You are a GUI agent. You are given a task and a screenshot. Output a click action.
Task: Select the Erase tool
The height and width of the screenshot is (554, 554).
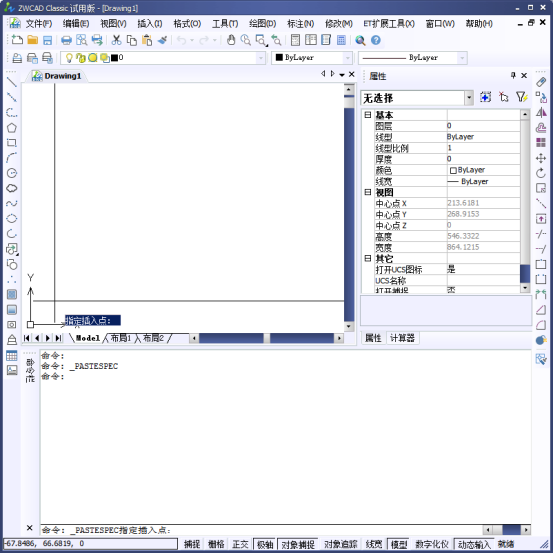(541, 82)
